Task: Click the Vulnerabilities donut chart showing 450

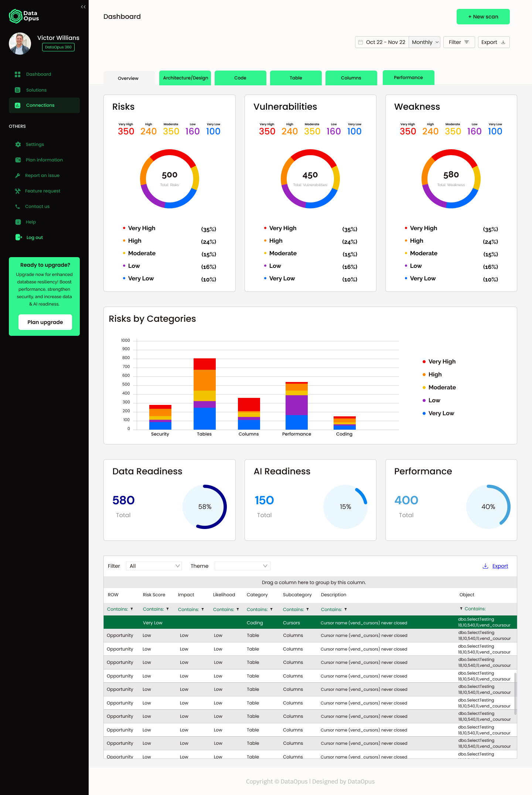Action: [310, 179]
